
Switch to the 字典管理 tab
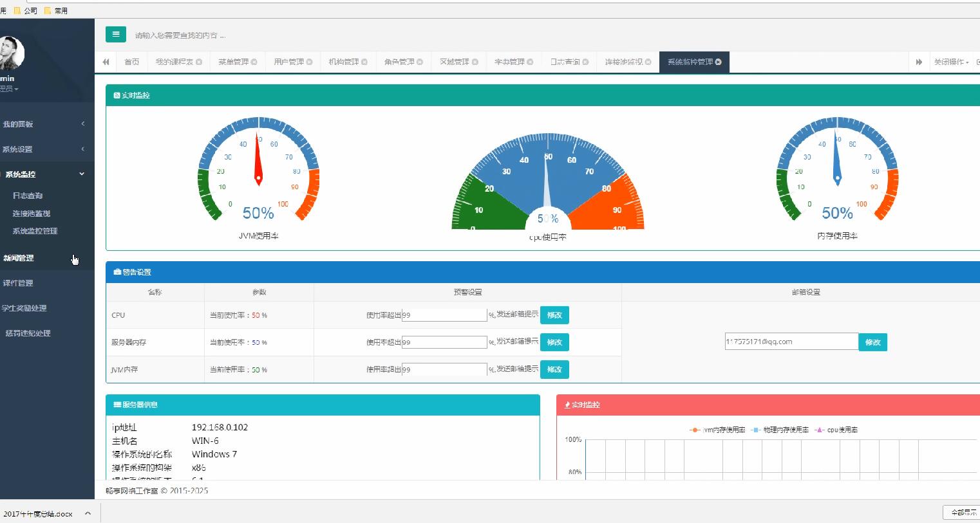click(x=509, y=62)
